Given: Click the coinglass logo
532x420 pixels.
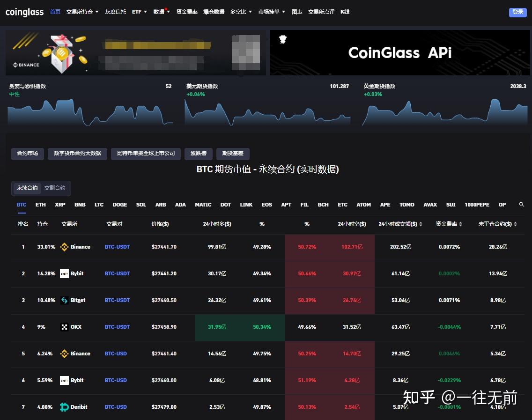Looking at the screenshot, I should (x=24, y=12).
